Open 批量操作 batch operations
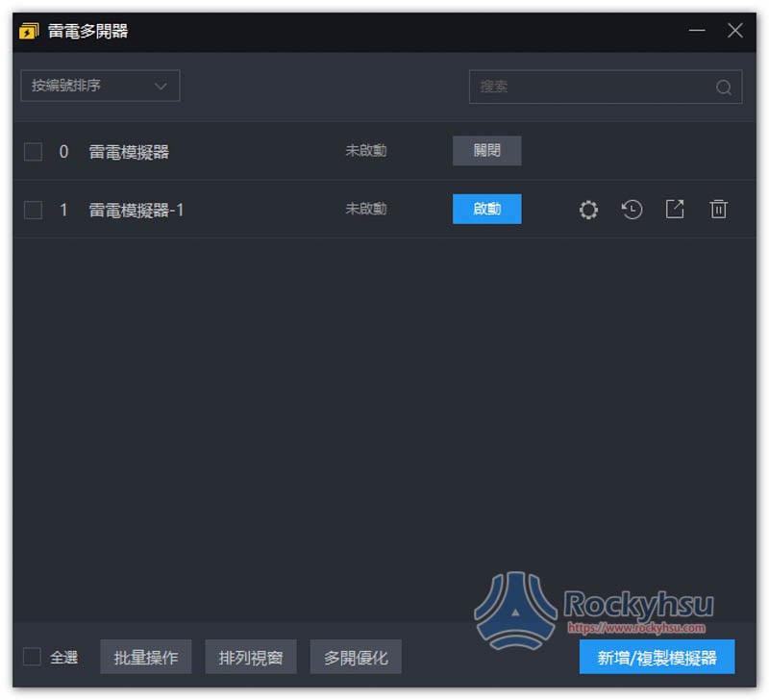 (x=146, y=657)
